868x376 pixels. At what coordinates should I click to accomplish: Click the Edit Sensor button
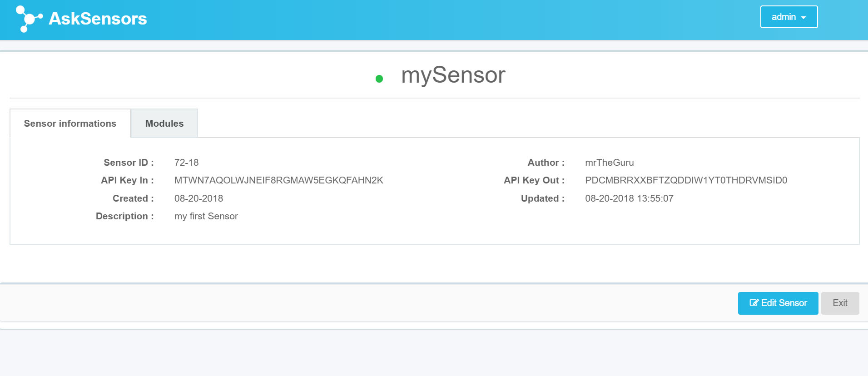(x=778, y=303)
